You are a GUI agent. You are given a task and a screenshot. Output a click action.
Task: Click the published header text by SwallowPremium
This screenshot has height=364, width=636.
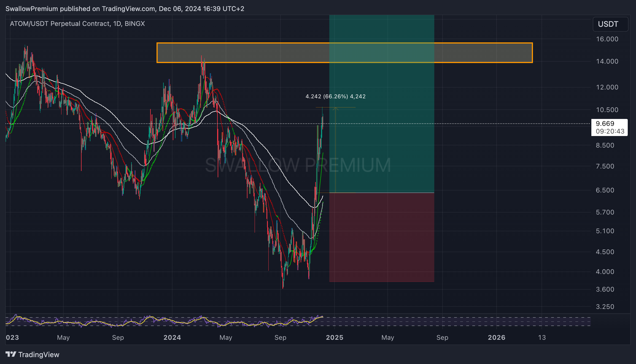click(x=125, y=9)
